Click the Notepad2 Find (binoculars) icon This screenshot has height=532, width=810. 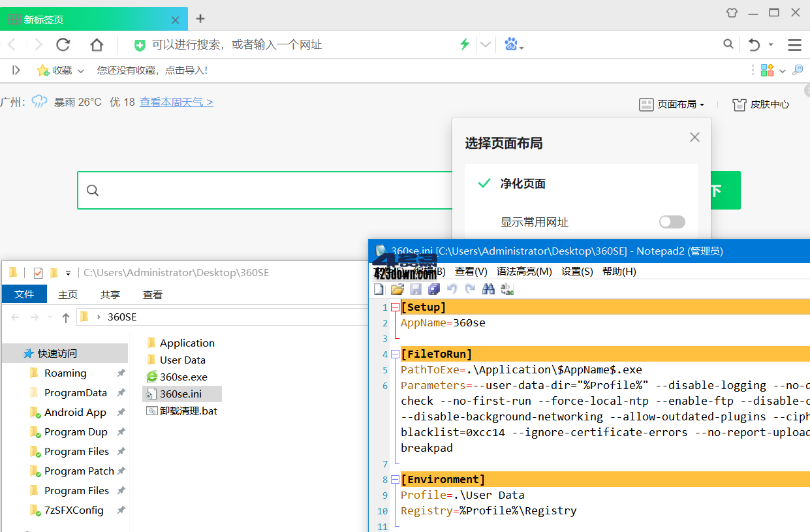[x=488, y=289]
